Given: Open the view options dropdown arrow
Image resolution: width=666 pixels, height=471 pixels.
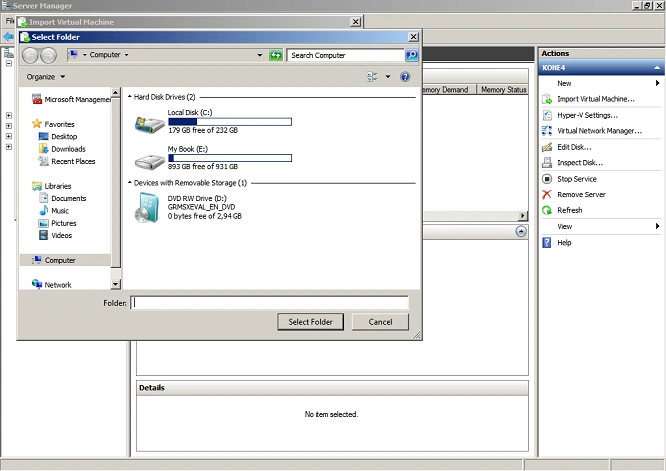Looking at the screenshot, I should tap(387, 77).
